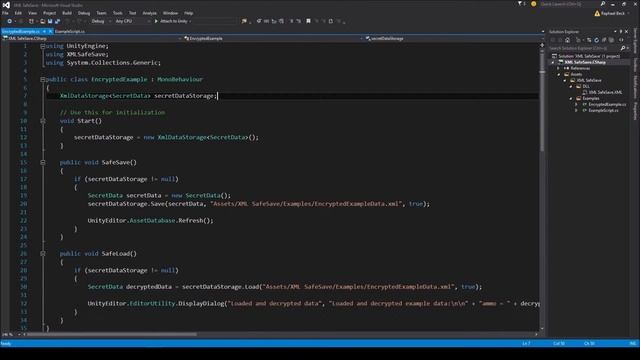This screenshot has height=360, width=640.
Task: Open the Properties side tab
Action: coord(636,111)
